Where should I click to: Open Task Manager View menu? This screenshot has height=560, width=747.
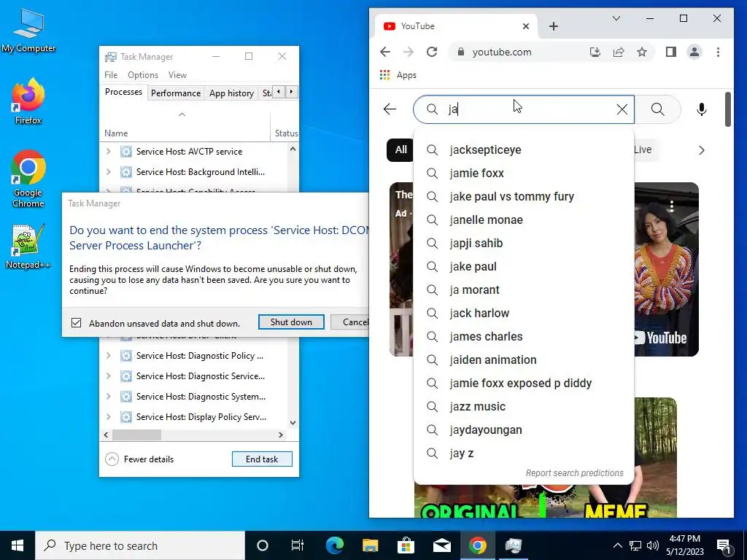coord(177,75)
